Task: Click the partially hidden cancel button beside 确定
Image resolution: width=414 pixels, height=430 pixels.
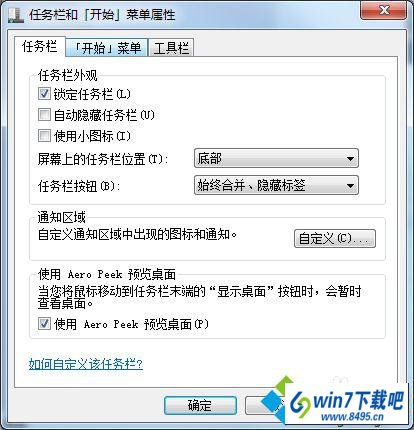Action: [x=260, y=405]
